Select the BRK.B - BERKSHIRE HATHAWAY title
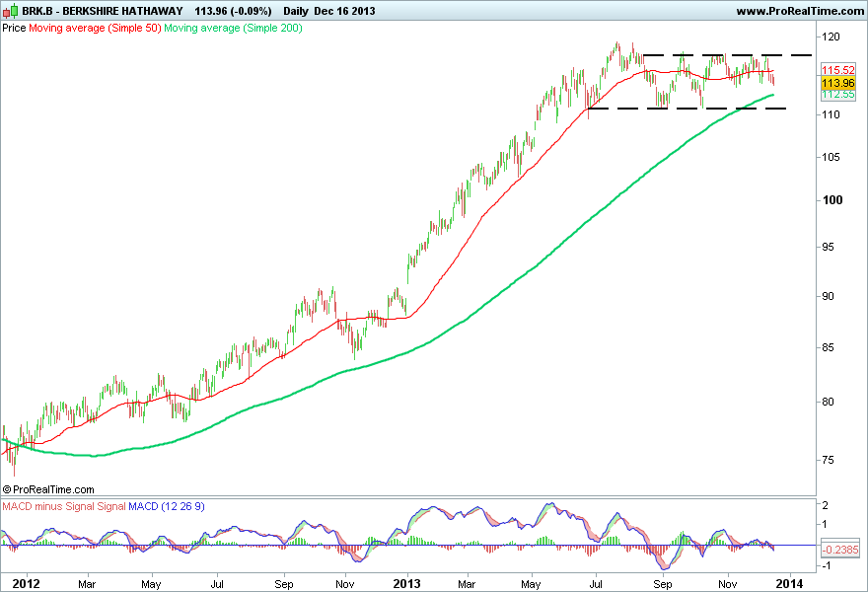The image size is (868, 592). [102, 11]
